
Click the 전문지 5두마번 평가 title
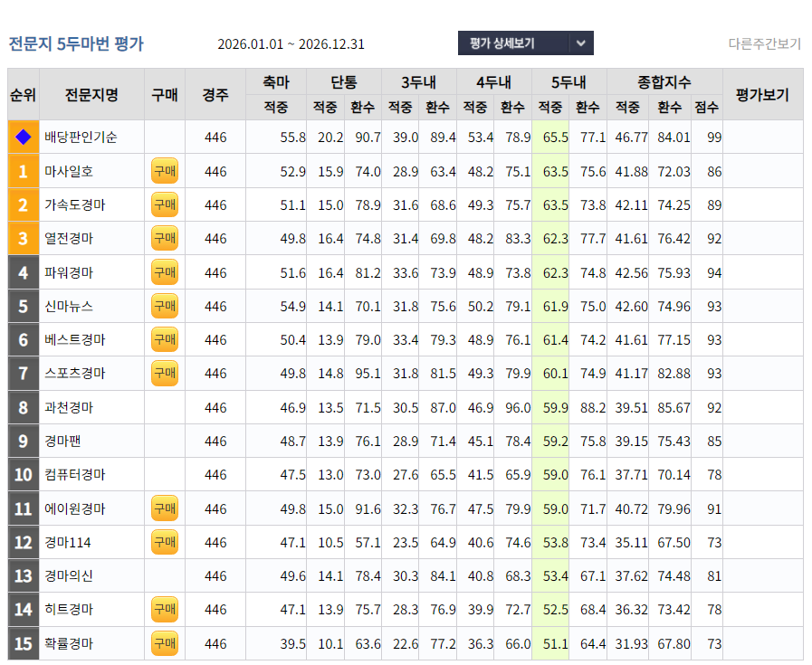tap(76, 44)
